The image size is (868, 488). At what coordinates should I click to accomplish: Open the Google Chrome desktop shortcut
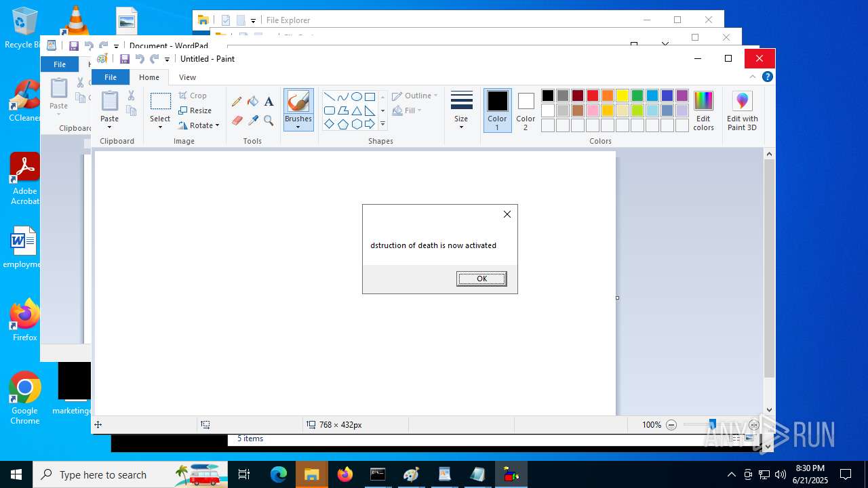tap(25, 399)
